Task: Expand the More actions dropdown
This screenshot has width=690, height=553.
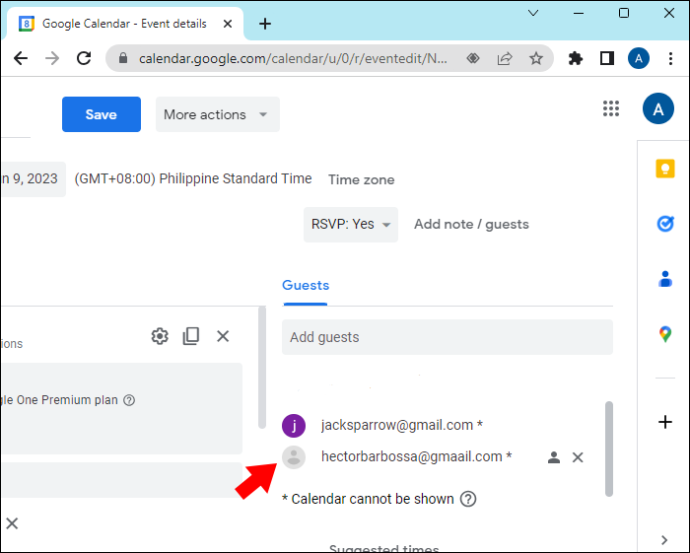Action: click(217, 114)
